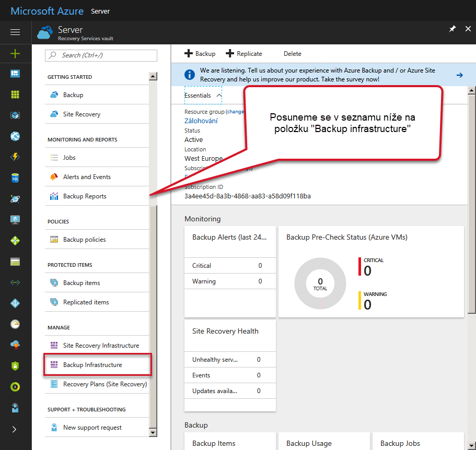The width and height of the screenshot is (476, 450).
Task: Click the survey banner message text
Action: pos(317,75)
